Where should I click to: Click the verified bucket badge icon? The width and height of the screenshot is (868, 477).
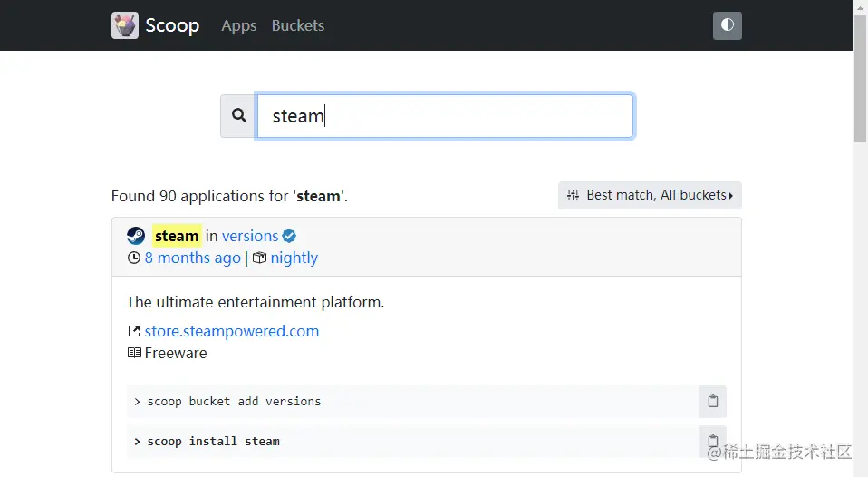[x=289, y=236]
